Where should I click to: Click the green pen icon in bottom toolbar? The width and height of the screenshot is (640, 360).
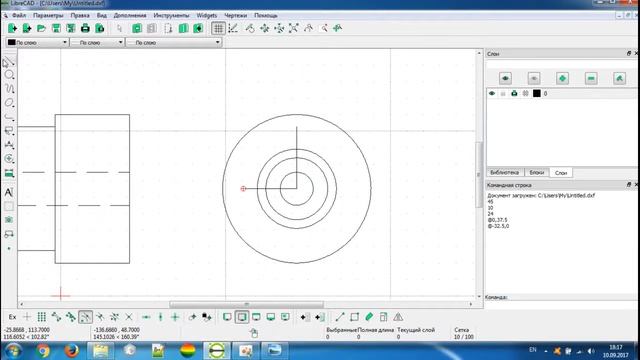tap(369, 317)
